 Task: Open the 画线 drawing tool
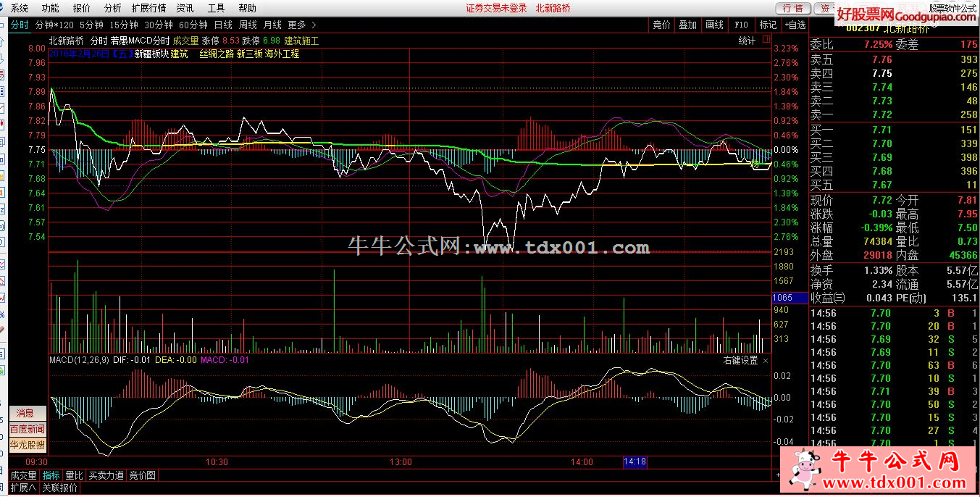pyautogui.click(x=714, y=25)
